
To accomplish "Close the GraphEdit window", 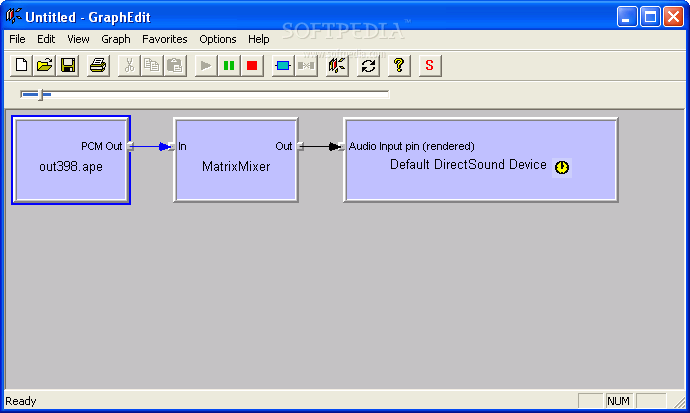I will (x=674, y=17).
